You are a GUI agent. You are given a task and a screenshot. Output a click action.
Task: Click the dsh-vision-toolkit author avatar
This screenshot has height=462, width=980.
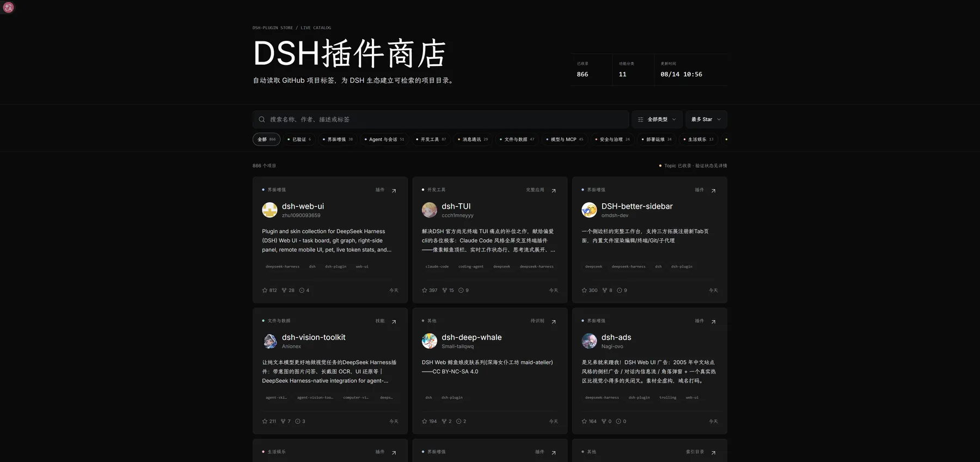click(x=269, y=341)
